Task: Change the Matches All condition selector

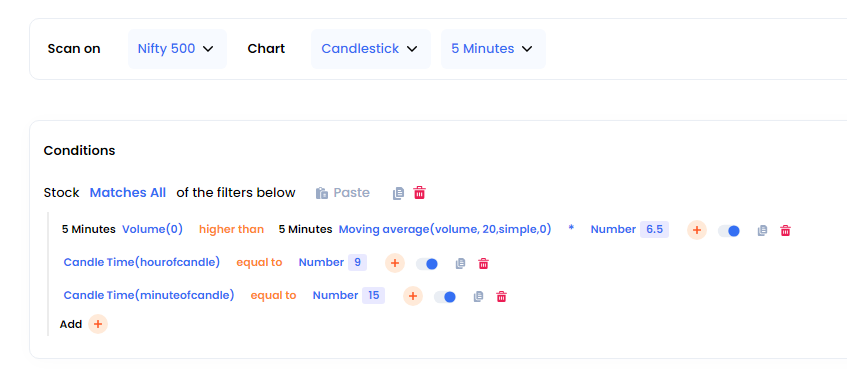Action: 127,193
